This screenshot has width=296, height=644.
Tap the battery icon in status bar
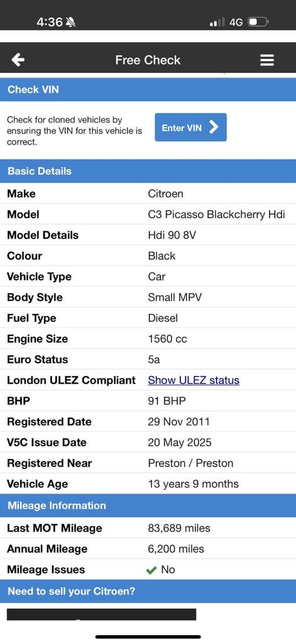258,21
